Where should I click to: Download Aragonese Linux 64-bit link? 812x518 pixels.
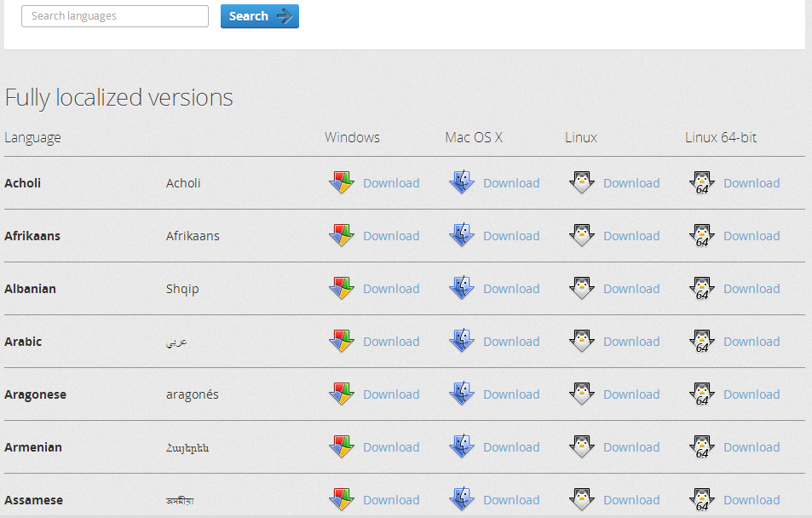[x=752, y=394]
